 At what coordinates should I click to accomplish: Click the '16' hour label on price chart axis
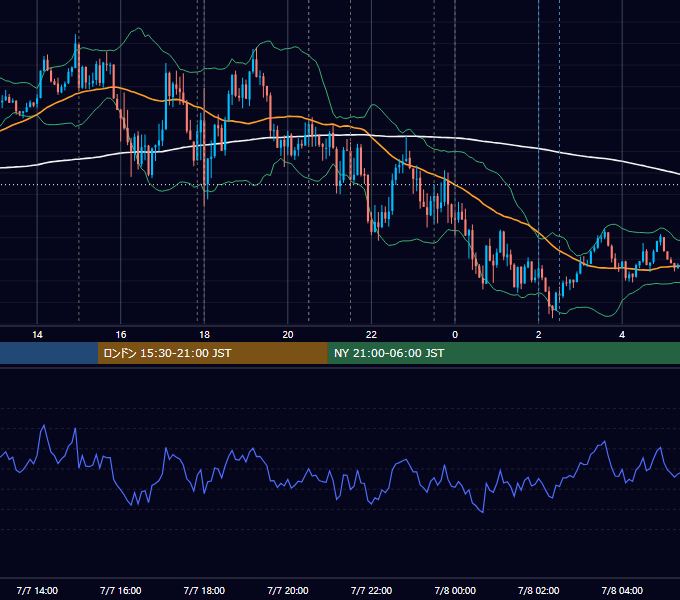(x=121, y=335)
